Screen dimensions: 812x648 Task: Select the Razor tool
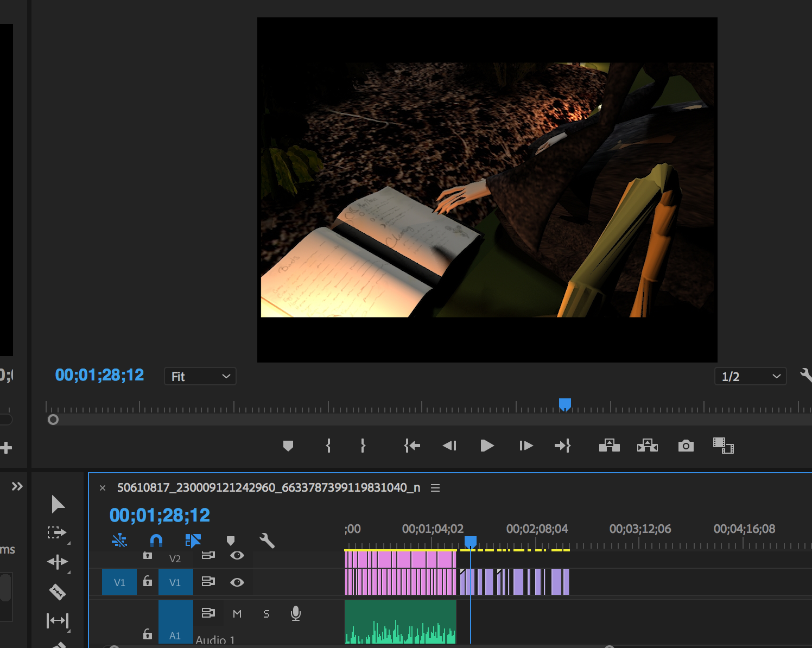(x=58, y=591)
